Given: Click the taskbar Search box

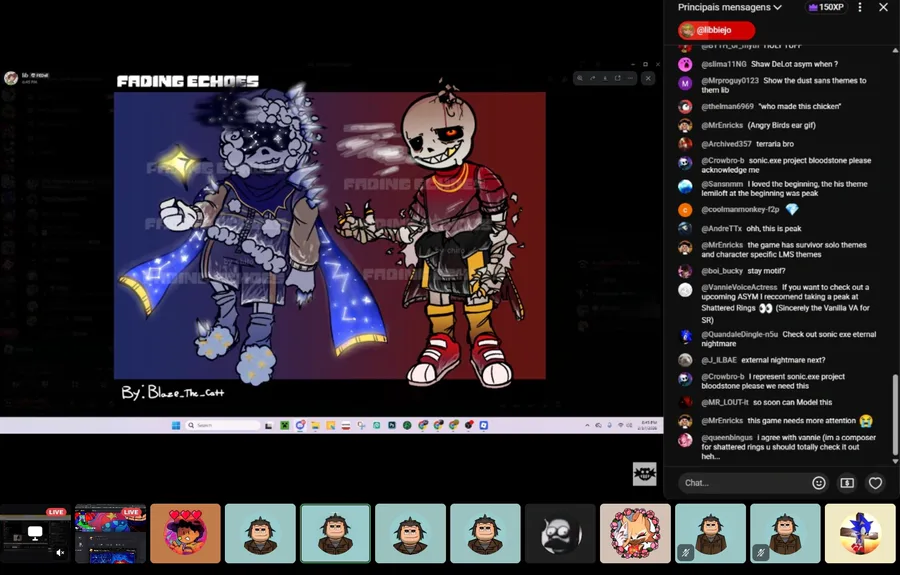Looking at the screenshot, I should [223, 425].
